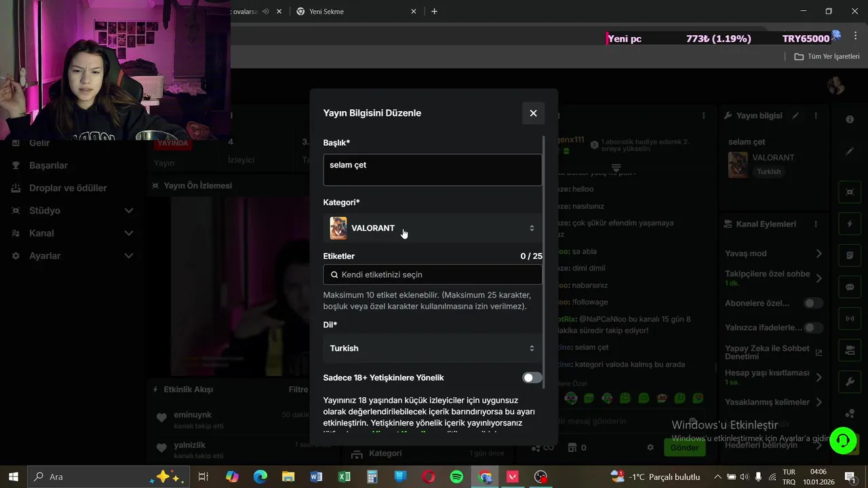This screenshot has width=868, height=488.
Task: Open the weather widget Parçalı bulutlu
Action: click(655, 476)
